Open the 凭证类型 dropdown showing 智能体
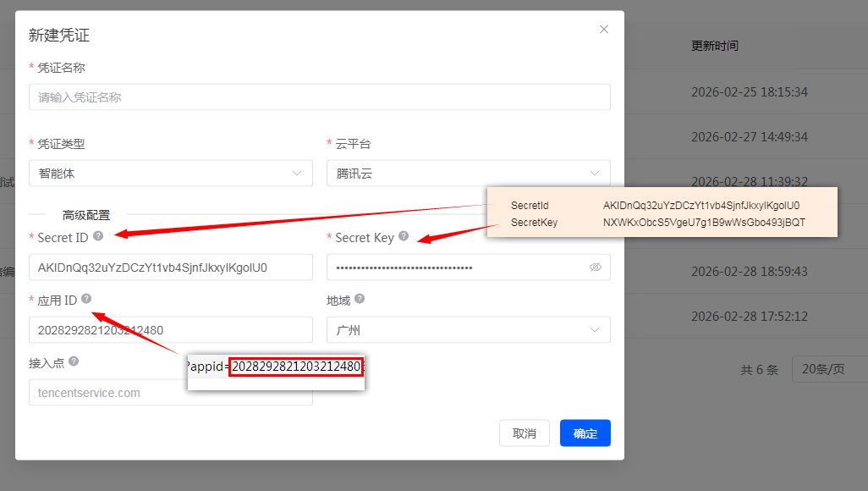This screenshot has height=491, width=868. click(170, 174)
